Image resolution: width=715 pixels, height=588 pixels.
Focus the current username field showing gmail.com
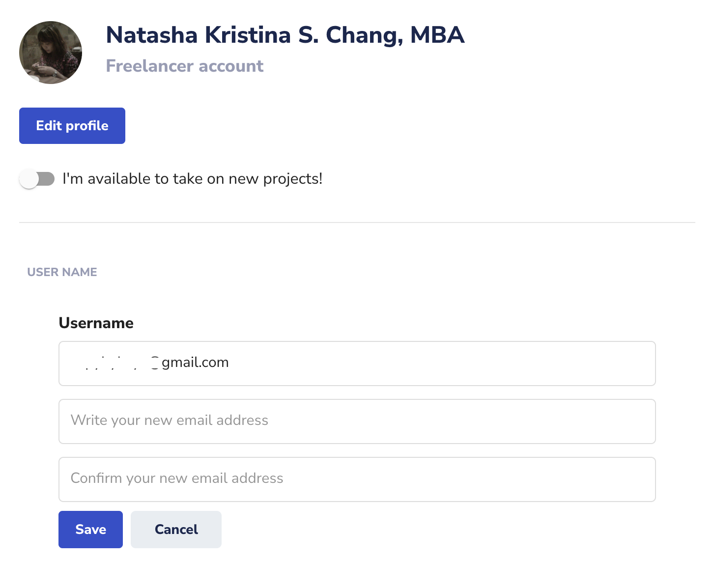pos(357,364)
